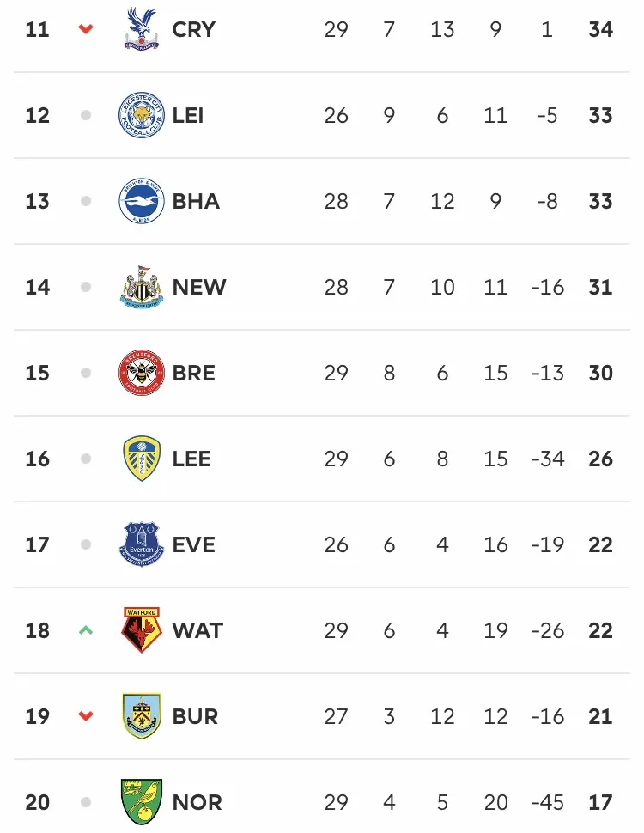Click the Brentford bee badge
Image resolution: width=644 pixels, height=833 pixels.
142,373
